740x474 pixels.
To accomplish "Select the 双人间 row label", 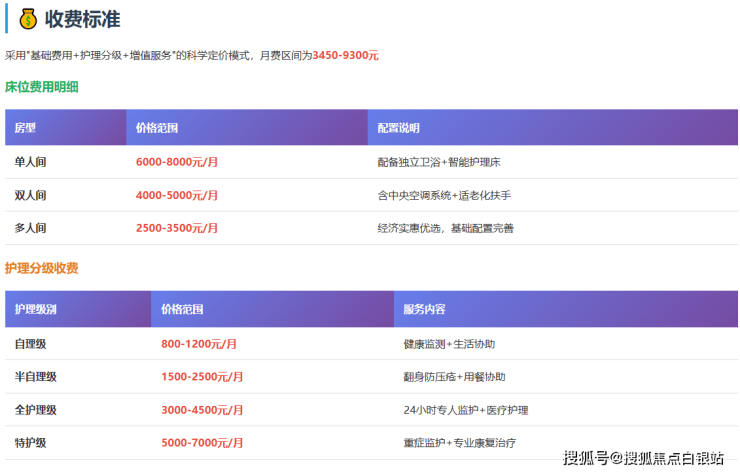I will click(30, 195).
